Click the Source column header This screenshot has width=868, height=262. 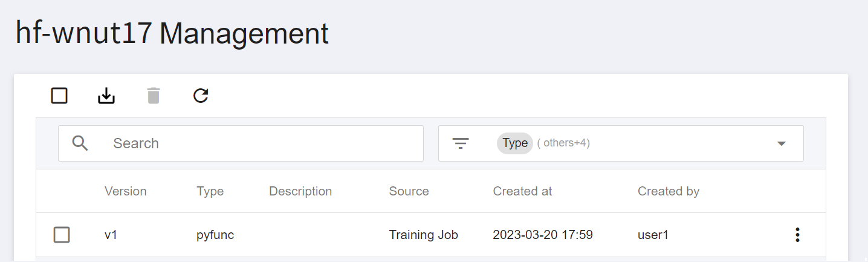(409, 191)
